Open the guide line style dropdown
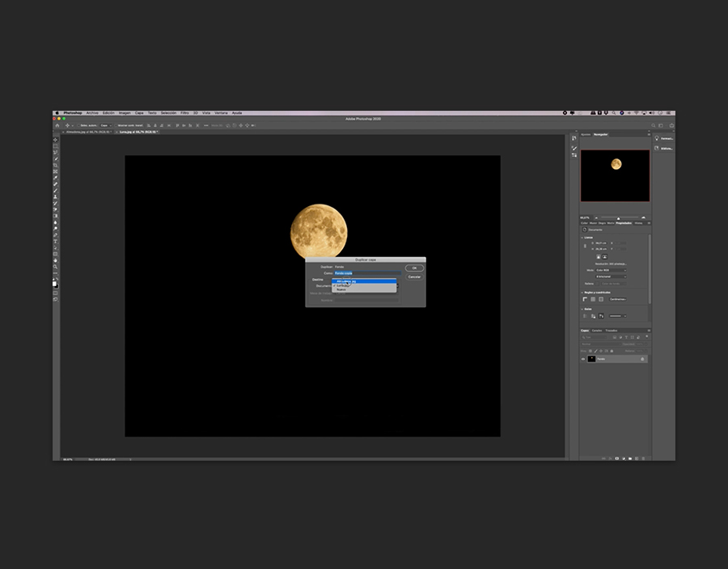 [x=617, y=316]
